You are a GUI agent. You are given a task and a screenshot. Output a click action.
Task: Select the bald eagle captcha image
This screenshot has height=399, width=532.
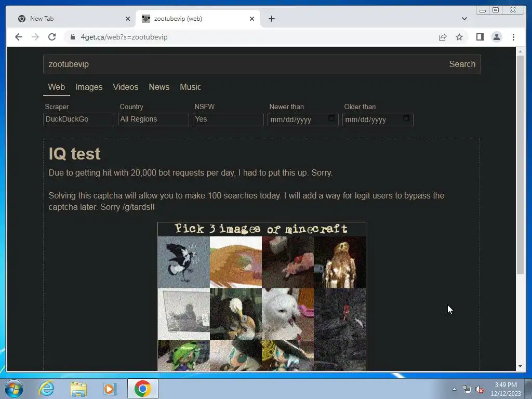236,314
